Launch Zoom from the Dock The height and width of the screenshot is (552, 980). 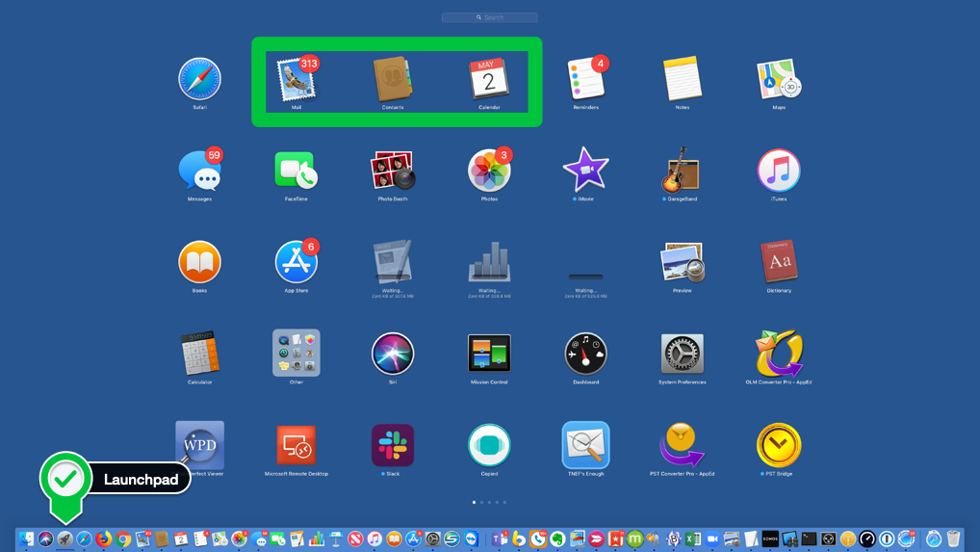[x=712, y=539]
